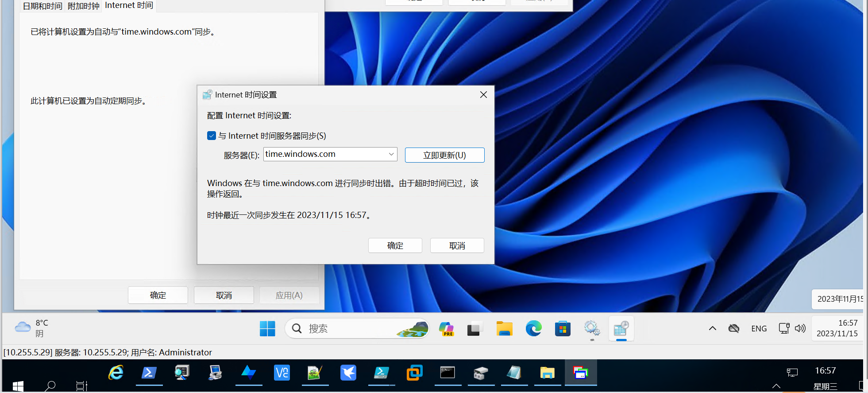Confirm Internet time settings with 确定
The width and height of the screenshot is (868, 393).
coord(395,245)
